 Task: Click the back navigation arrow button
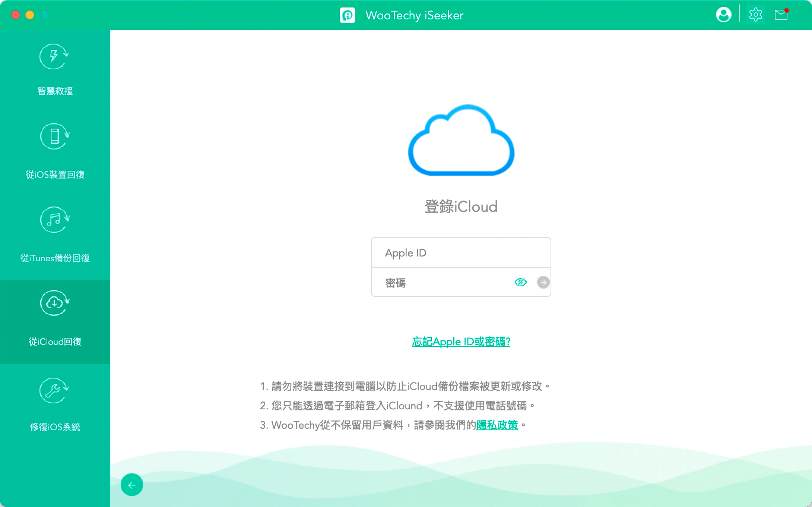(133, 485)
